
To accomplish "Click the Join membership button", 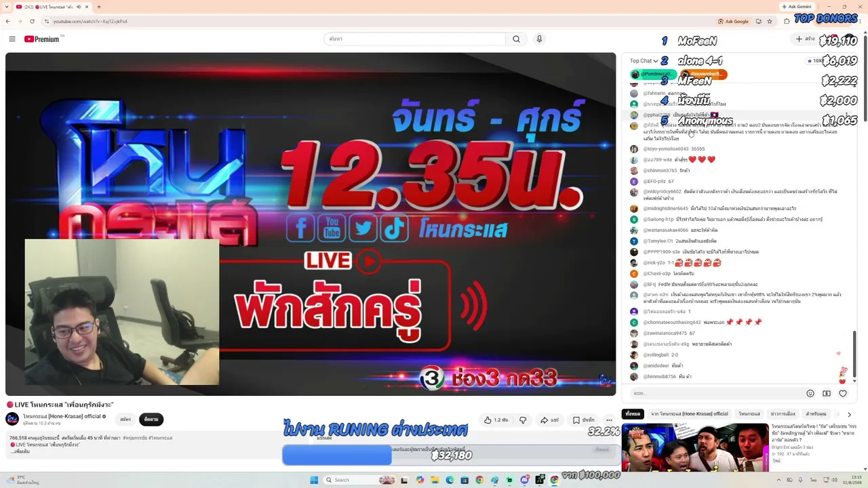I will pos(125,420).
